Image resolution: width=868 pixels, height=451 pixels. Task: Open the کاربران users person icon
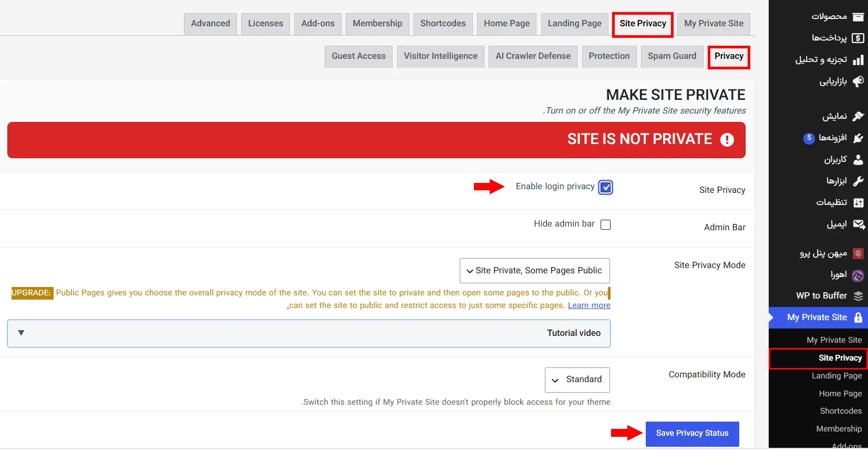click(858, 159)
